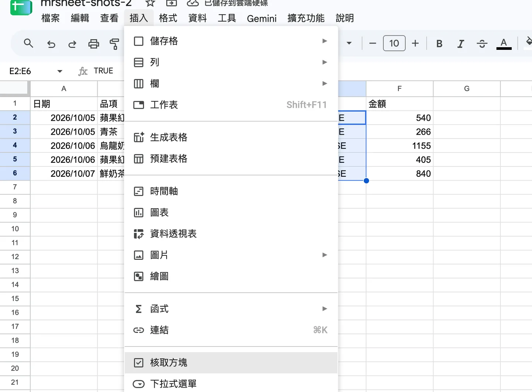The height and width of the screenshot is (392, 532).
Task: Expand the name box dropdown arrow
Action: [x=59, y=71]
